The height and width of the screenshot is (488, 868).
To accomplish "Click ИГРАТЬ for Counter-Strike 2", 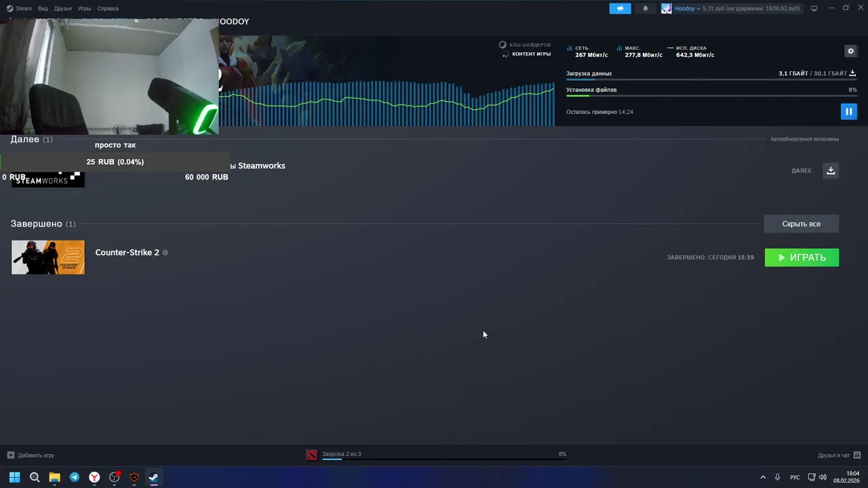I will [x=802, y=258].
